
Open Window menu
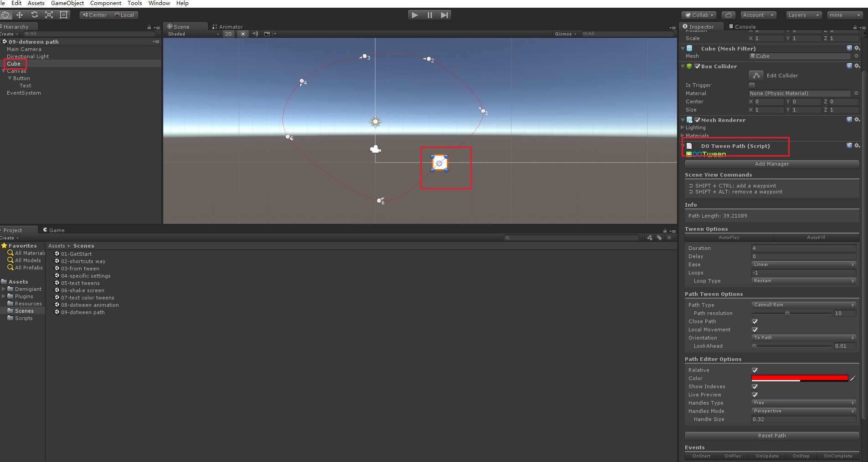tap(159, 3)
